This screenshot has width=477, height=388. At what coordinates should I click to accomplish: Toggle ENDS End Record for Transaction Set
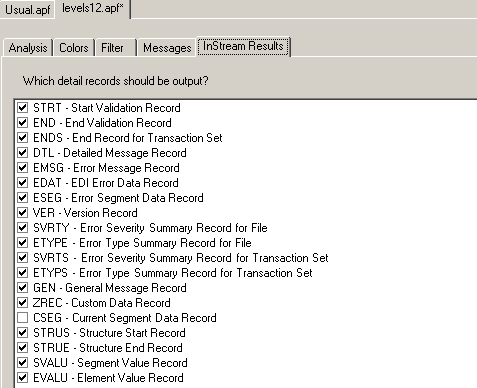22,138
